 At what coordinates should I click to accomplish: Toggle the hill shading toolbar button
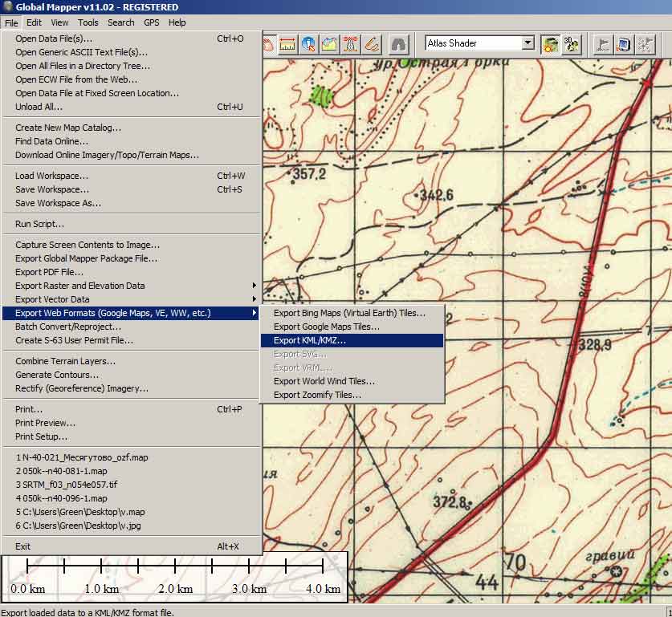tap(550, 43)
